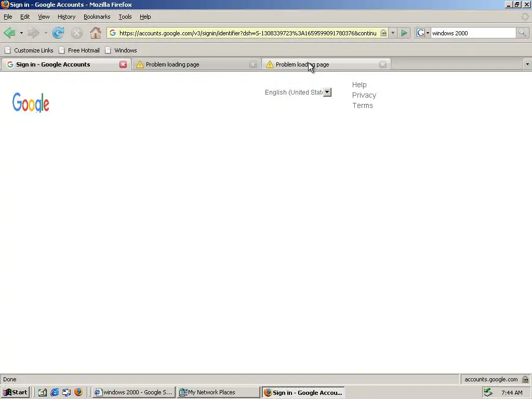532x399 pixels.
Task: Click accounts.google.com in the status bar
Action: pos(491,379)
